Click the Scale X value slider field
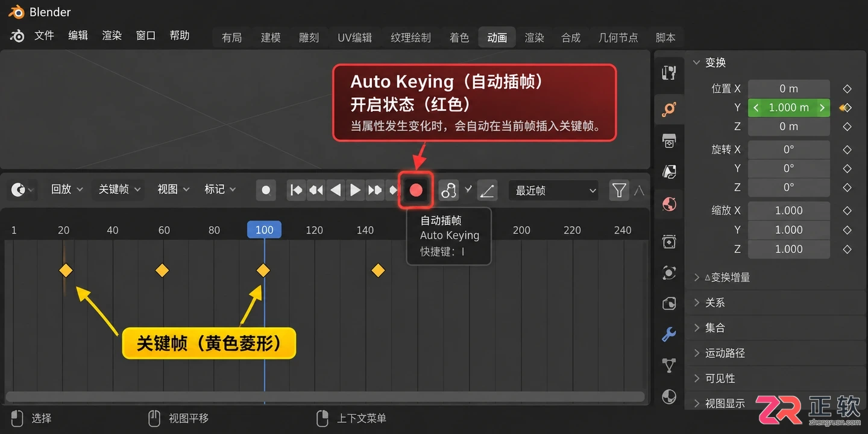The height and width of the screenshot is (434, 868). [789, 211]
